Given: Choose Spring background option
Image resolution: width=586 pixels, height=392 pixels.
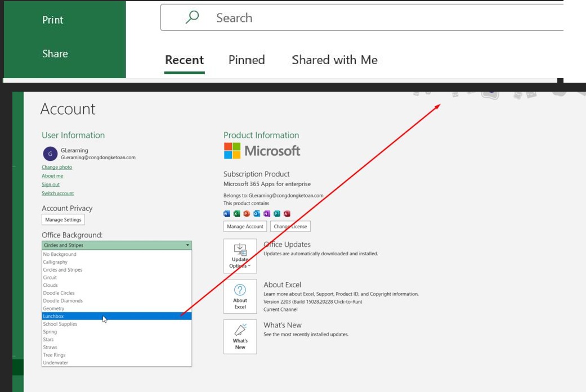Looking at the screenshot, I should tap(117, 331).
